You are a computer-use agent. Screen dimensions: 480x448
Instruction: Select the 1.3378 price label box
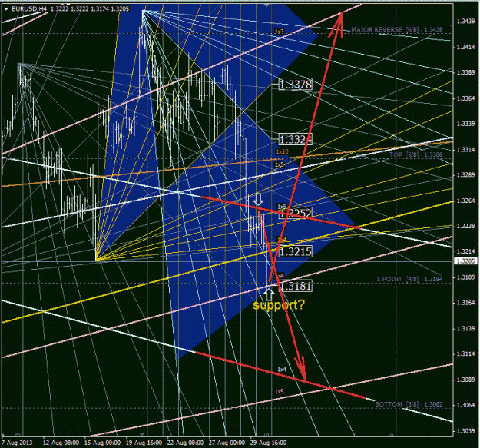(x=296, y=85)
